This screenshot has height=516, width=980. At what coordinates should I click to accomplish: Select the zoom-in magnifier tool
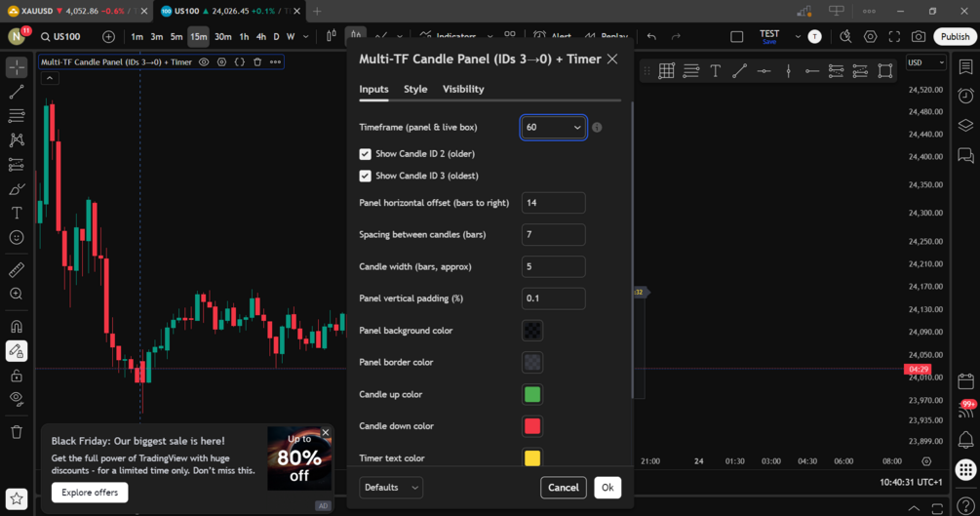(17, 294)
